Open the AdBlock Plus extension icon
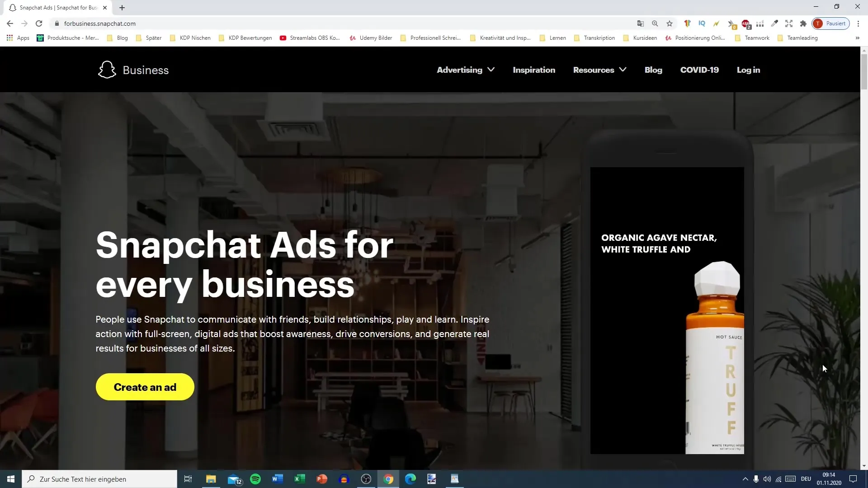This screenshot has height=488, width=868. pos(745,23)
